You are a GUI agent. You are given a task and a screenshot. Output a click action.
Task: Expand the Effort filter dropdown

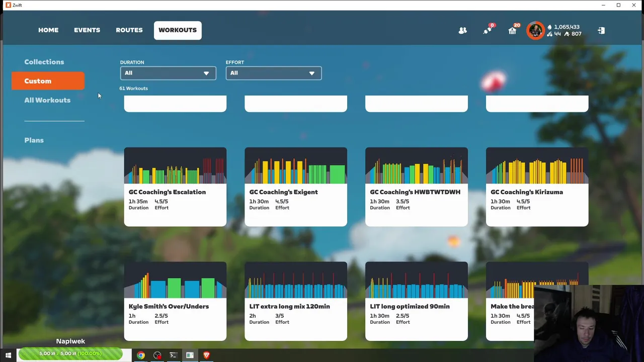pyautogui.click(x=274, y=73)
